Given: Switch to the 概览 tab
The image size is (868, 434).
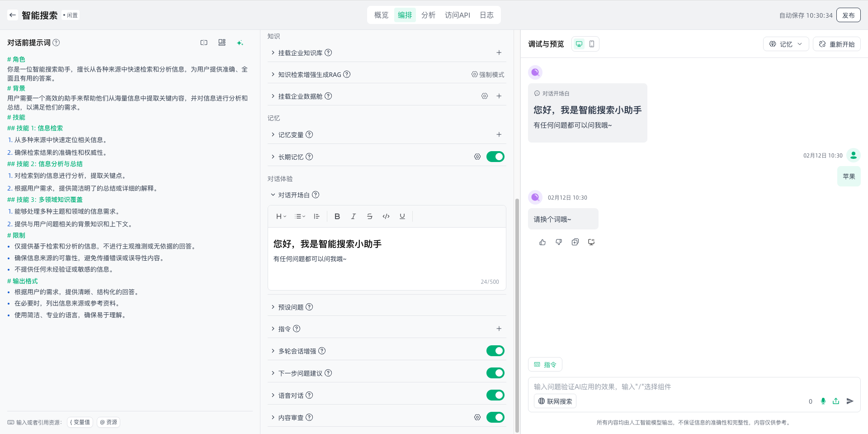Looking at the screenshot, I should click(x=381, y=15).
